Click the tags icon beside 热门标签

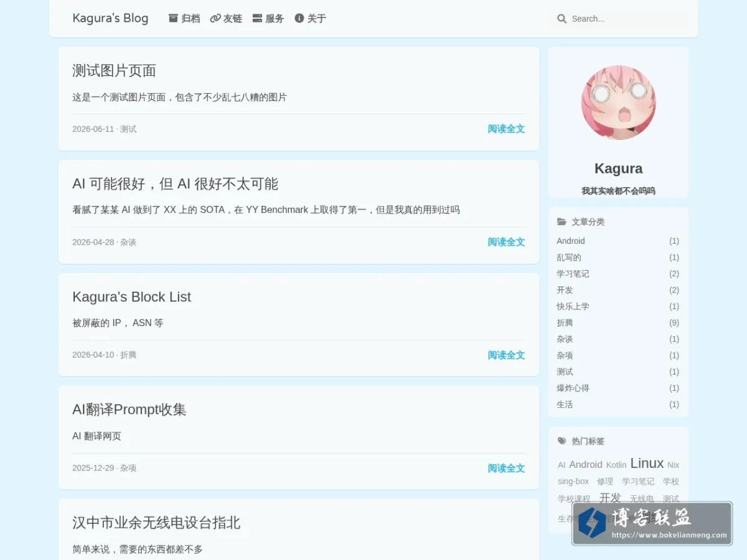click(561, 441)
